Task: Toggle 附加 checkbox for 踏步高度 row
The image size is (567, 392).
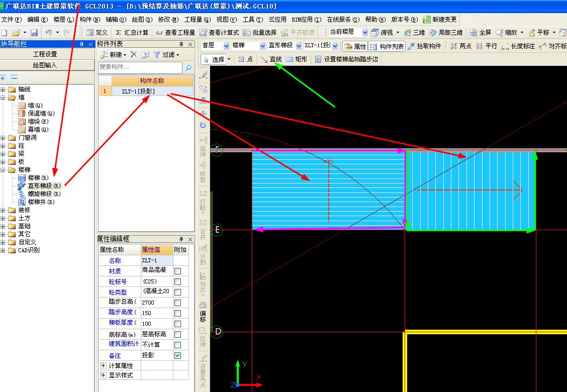Action: click(177, 313)
